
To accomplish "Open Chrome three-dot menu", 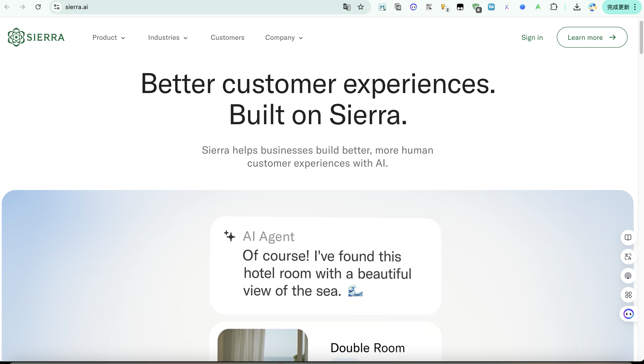I will (635, 7).
